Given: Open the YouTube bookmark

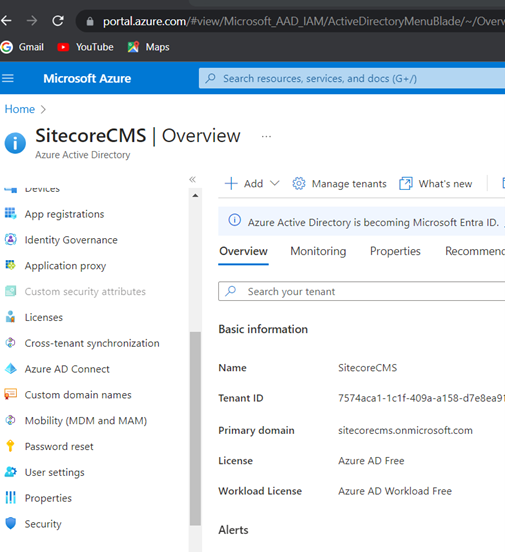Looking at the screenshot, I should point(85,47).
